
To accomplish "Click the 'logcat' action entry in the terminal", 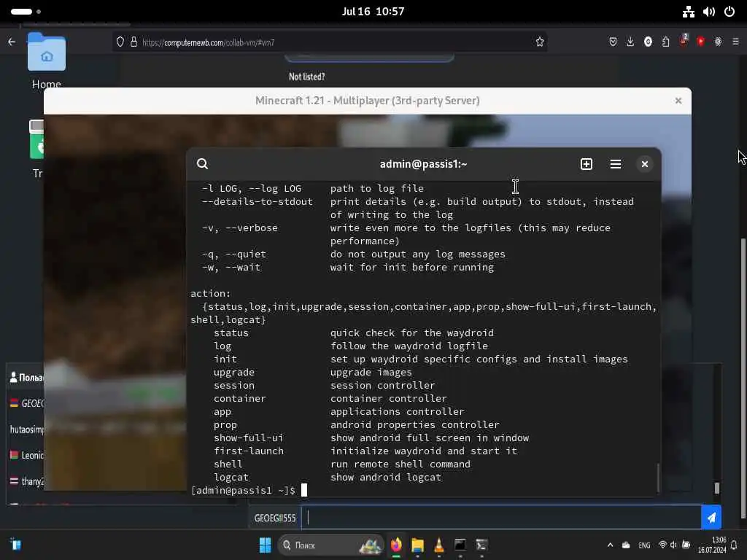I will (x=231, y=477).
